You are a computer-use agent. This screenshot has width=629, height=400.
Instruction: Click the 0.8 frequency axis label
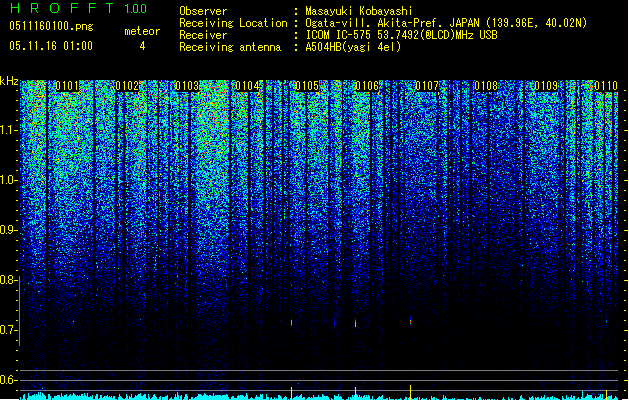(9, 280)
